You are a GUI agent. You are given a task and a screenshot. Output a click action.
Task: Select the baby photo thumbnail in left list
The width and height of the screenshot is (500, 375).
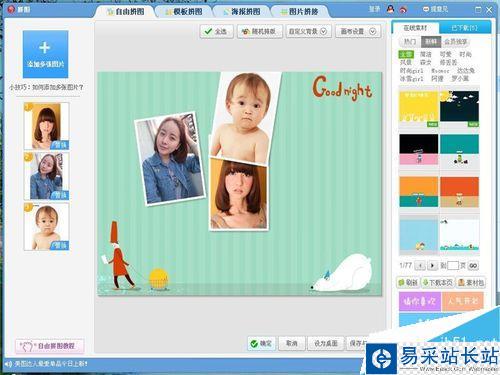coord(46,227)
